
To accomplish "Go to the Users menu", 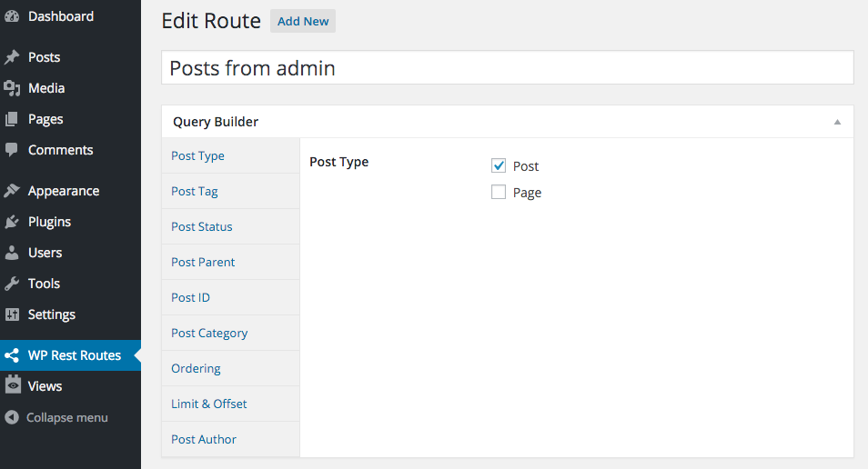I will point(45,253).
